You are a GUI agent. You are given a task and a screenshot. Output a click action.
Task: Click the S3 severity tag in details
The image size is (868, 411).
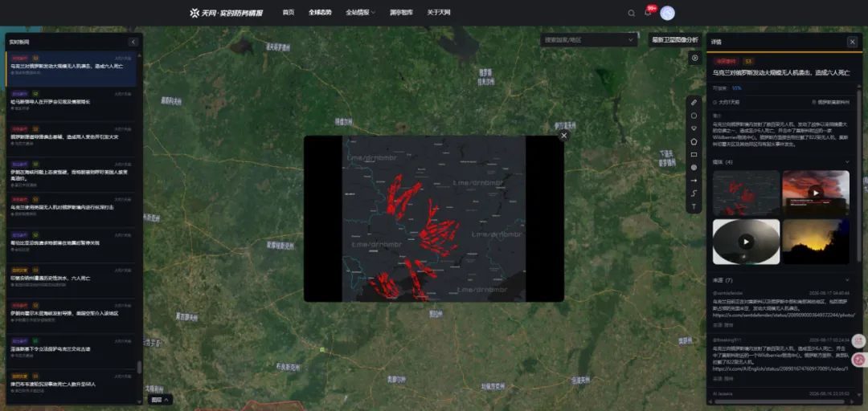tap(748, 62)
